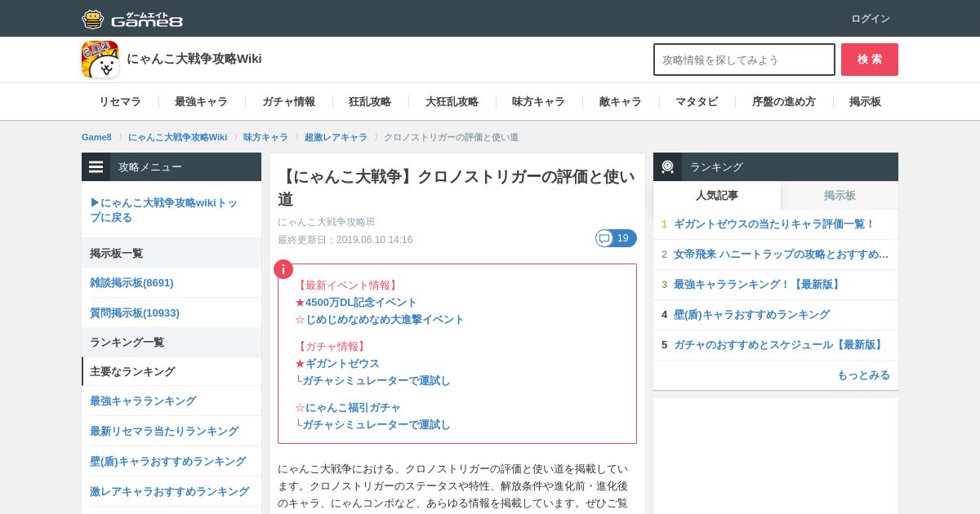Click ログイン in the header
This screenshot has width=980, height=514.
click(871, 19)
